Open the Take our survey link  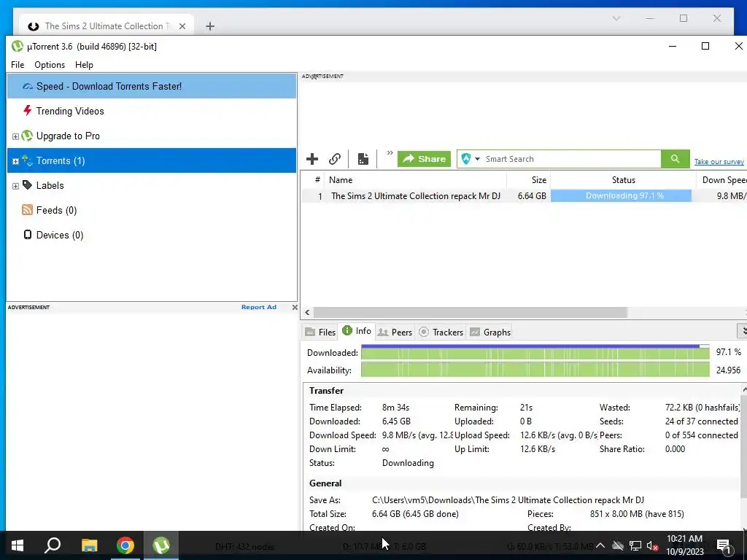[x=719, y=162]
